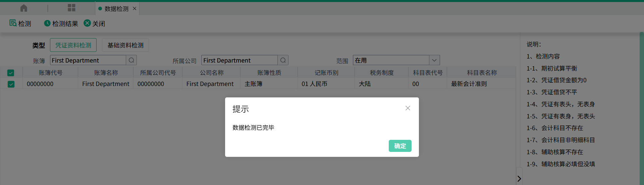This screenshot has width=644, height=185.
Task: Click the 账簿名称 column header
Action: click(106, 73)
